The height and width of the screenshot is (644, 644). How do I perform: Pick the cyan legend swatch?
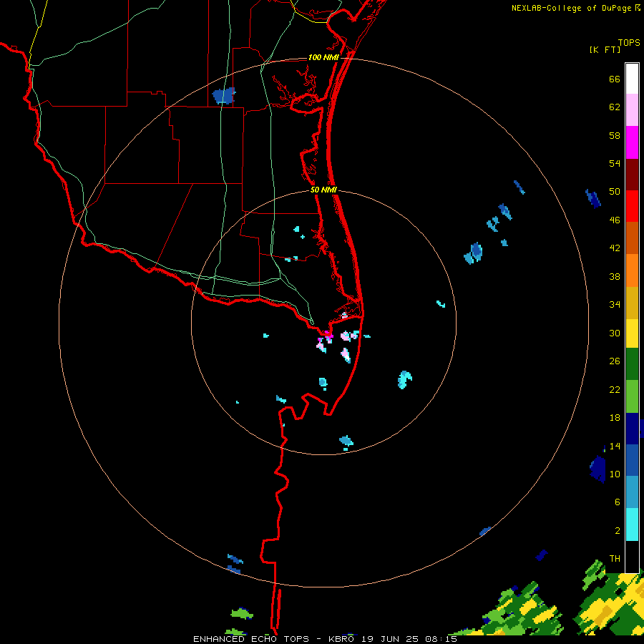pos(632,525)
